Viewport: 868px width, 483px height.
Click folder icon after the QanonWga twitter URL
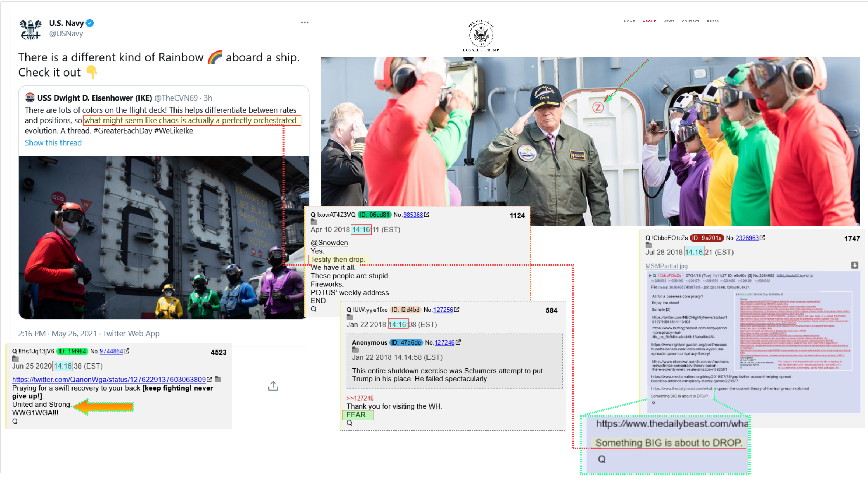(x=218, y=379)
